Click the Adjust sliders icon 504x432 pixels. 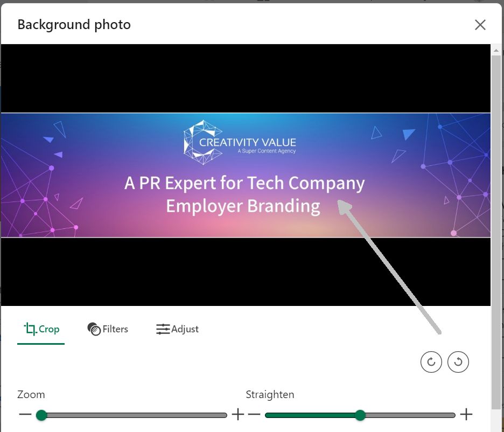[x=163, y=329]
